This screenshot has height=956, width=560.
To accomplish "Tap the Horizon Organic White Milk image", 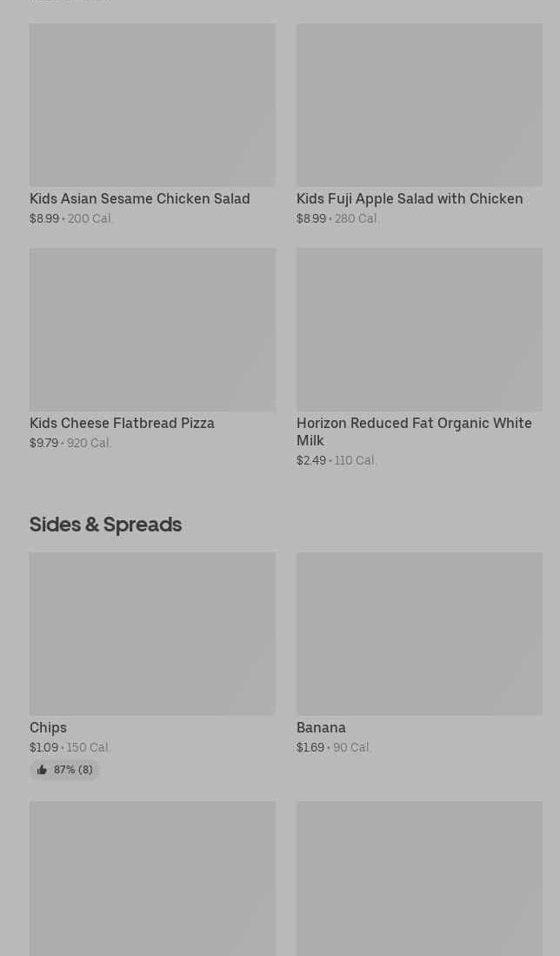I will click(419, 329).
